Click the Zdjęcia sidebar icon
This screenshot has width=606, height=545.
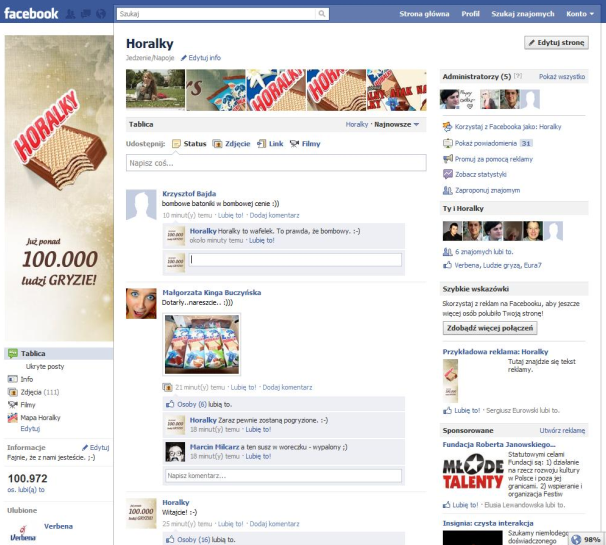tap(13, 392)
